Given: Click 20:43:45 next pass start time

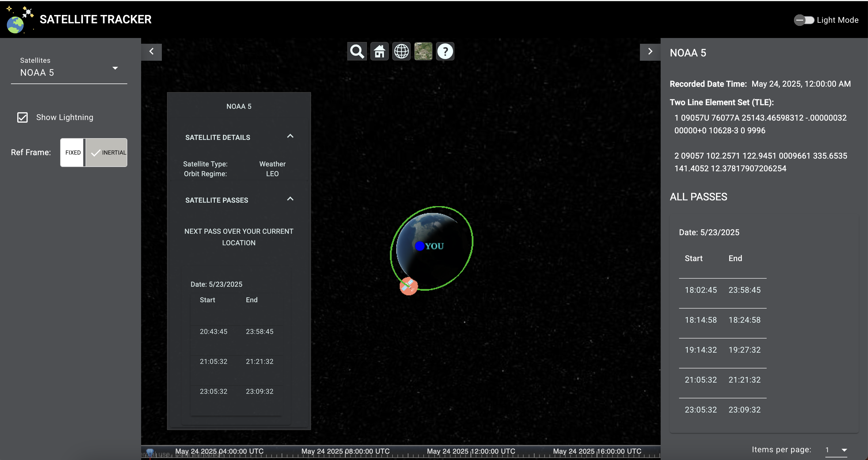Looking at the screenshot, I should (213, 331).
